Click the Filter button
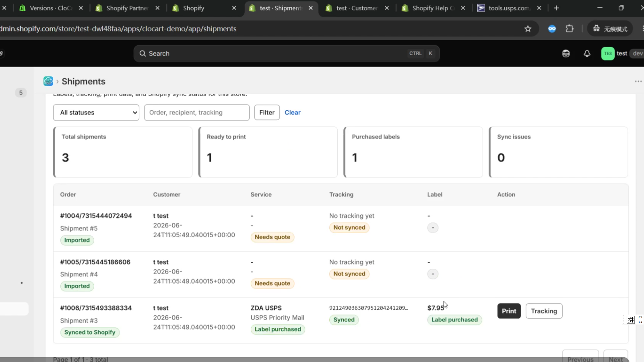This screenshot has height=362, width=644. coord(267,113)
